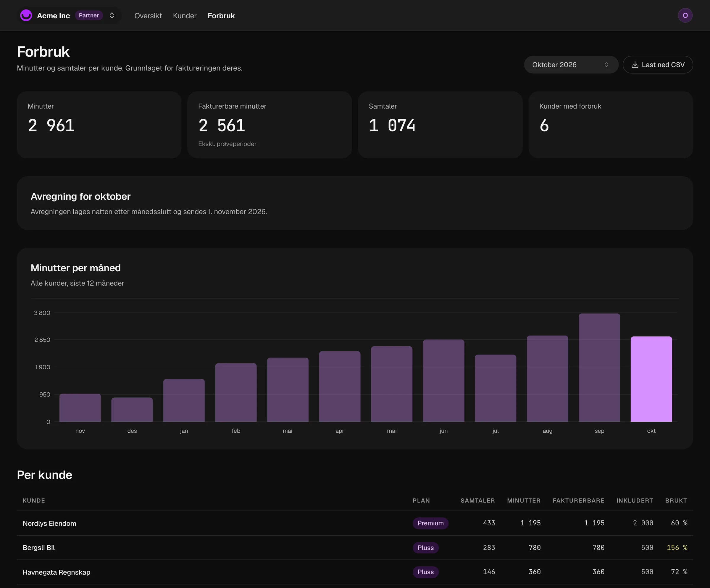710x588 pixels.
Task: Select the feb bar in the chart
Action: pos(236,393)
